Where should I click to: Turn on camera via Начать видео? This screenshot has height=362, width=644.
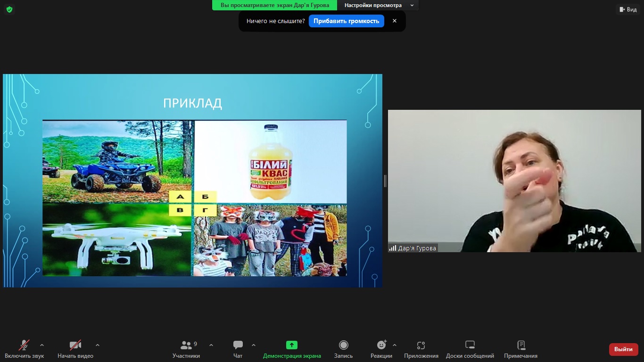tap(75, 349)
